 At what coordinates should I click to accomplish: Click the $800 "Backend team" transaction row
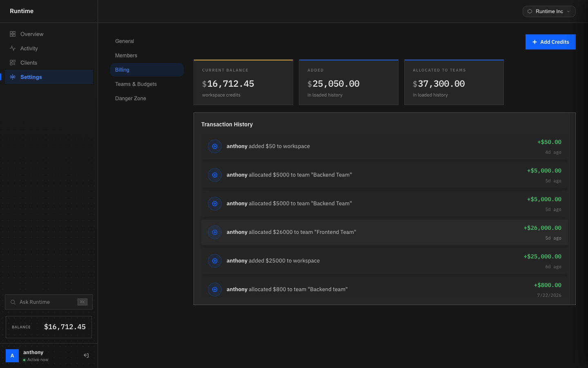point(385,289)
